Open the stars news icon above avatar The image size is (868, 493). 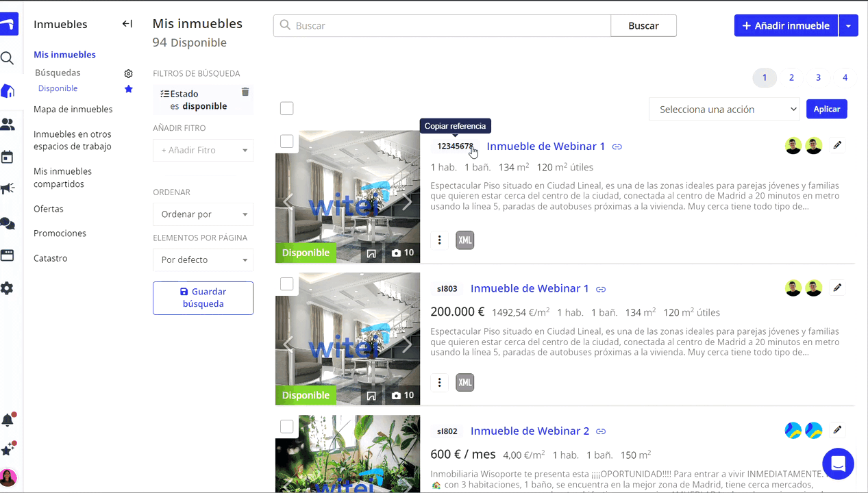tap(8, 450)
